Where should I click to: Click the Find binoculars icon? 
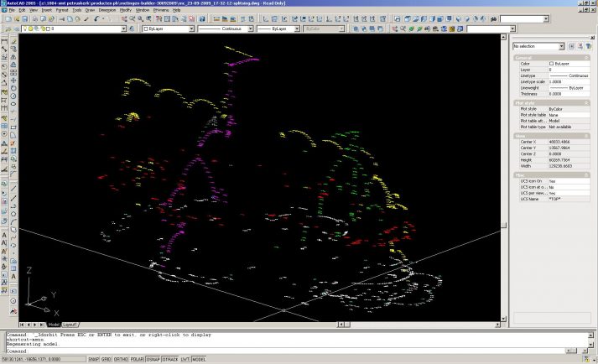[x=493, y=18]
